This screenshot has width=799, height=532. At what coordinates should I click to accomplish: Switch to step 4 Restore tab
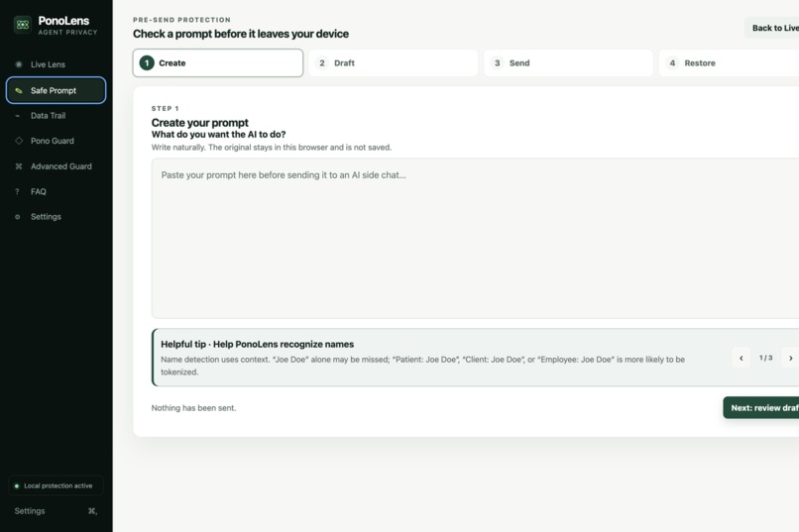click(x=729, y=63)
